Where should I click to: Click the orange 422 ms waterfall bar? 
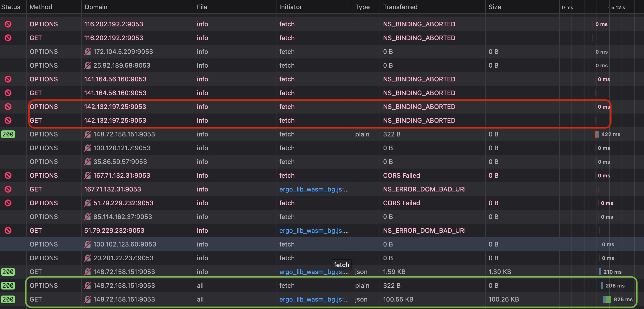(x=597, y=134)
